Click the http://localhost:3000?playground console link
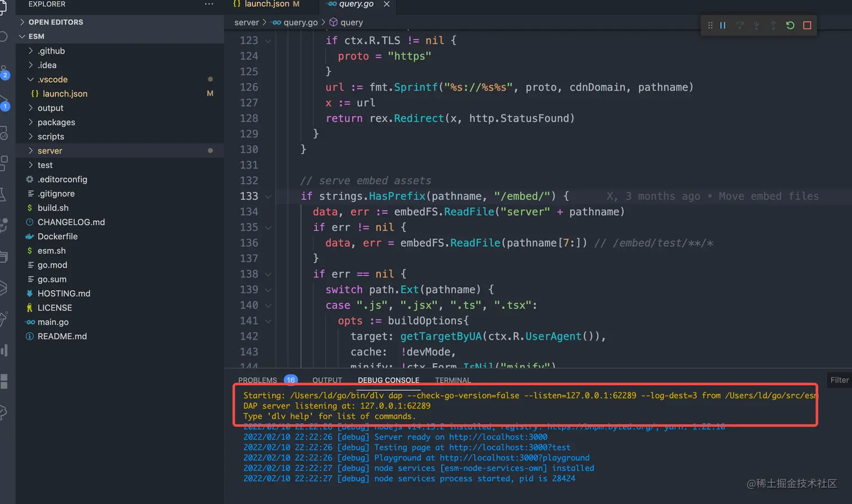Screen dimensions: 852x504 514,458
